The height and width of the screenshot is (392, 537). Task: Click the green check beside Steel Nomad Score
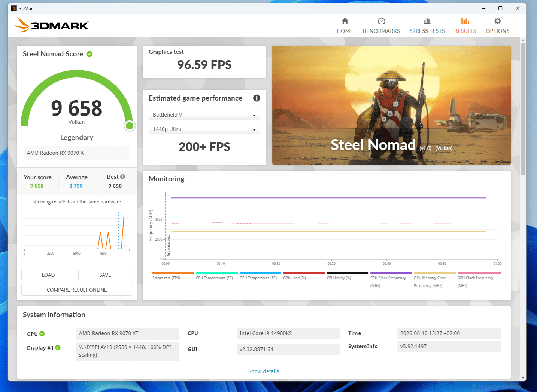[89, 54]
